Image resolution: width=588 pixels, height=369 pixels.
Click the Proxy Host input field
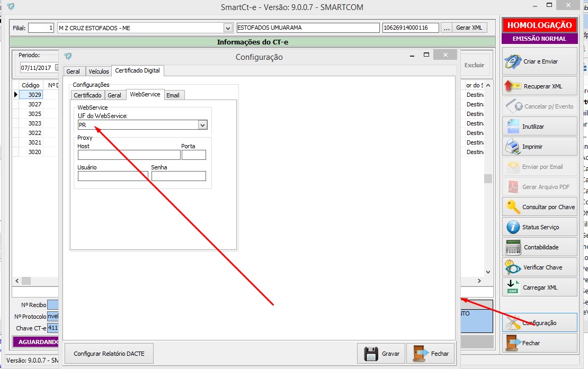point(129,155)
